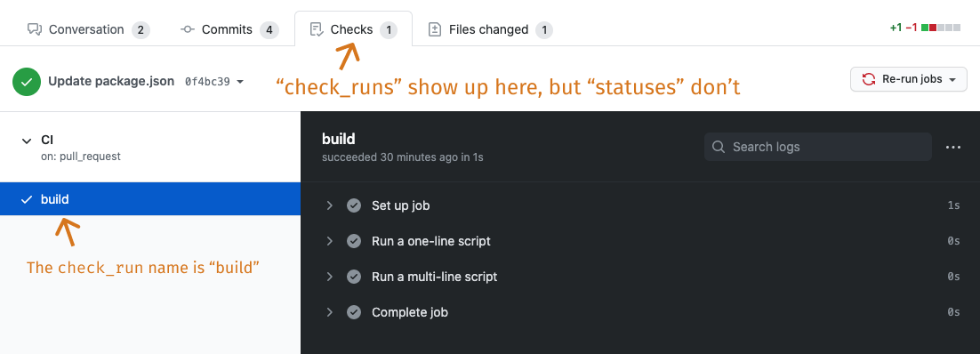Switch to the Commits tab
Screen dimensions: 980x354
(229, 29)
